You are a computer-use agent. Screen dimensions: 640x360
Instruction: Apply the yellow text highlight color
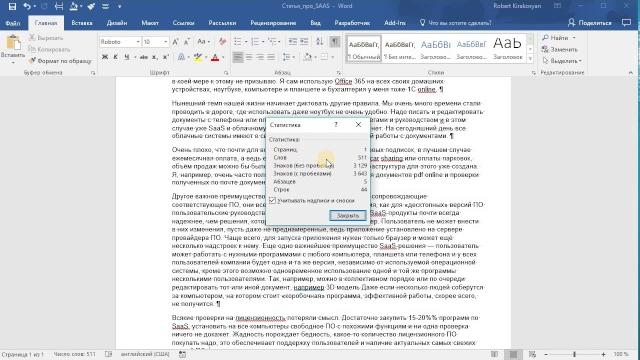coord(198,58)
